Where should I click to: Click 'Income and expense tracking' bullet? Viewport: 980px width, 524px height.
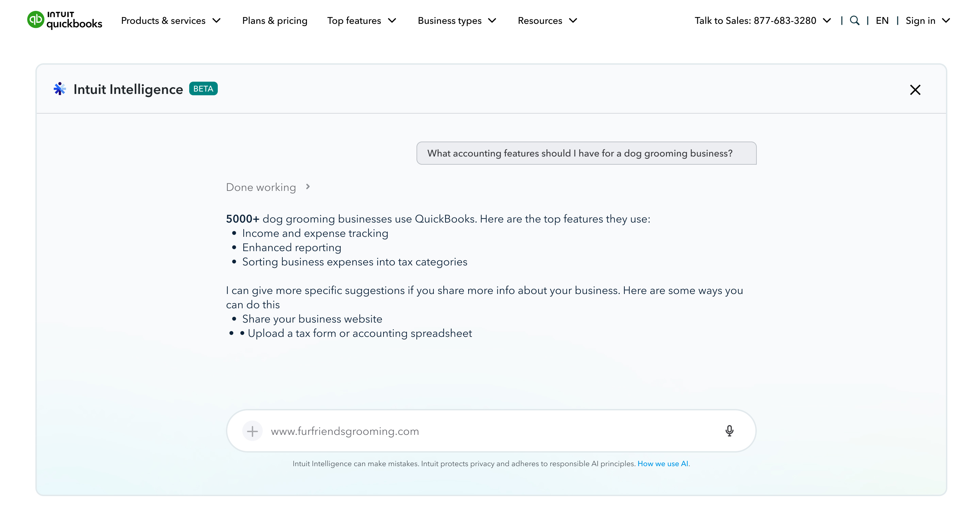[315, 233]
